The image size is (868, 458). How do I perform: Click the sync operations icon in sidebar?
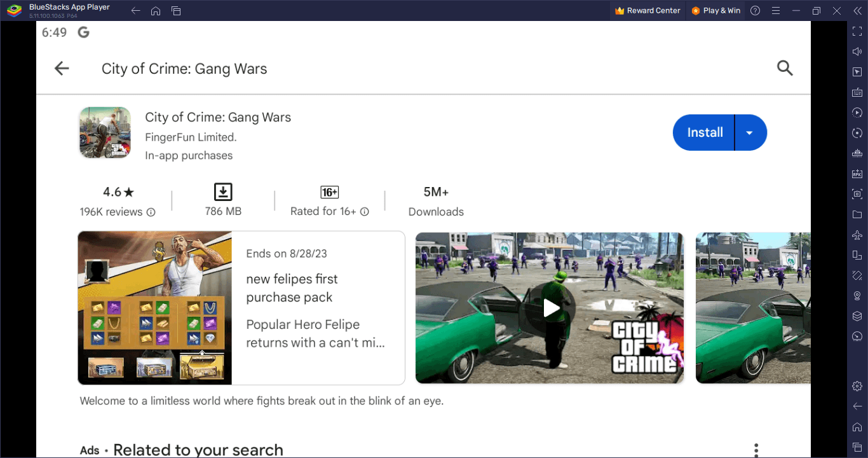pos(857,113)
